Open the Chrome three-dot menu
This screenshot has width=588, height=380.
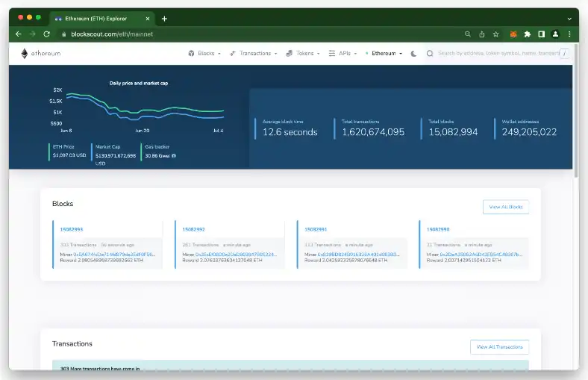tap(569, 34)
